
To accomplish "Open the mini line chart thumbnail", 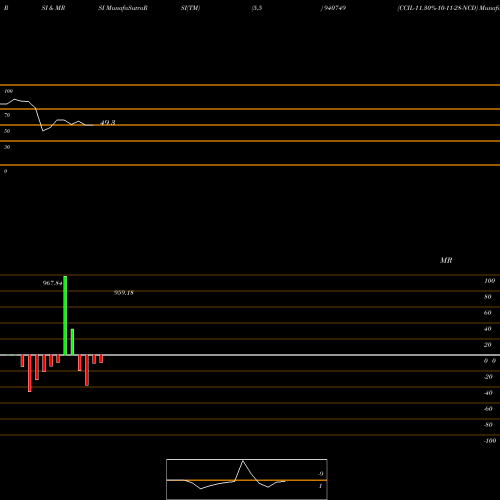I will coord(247,479).
